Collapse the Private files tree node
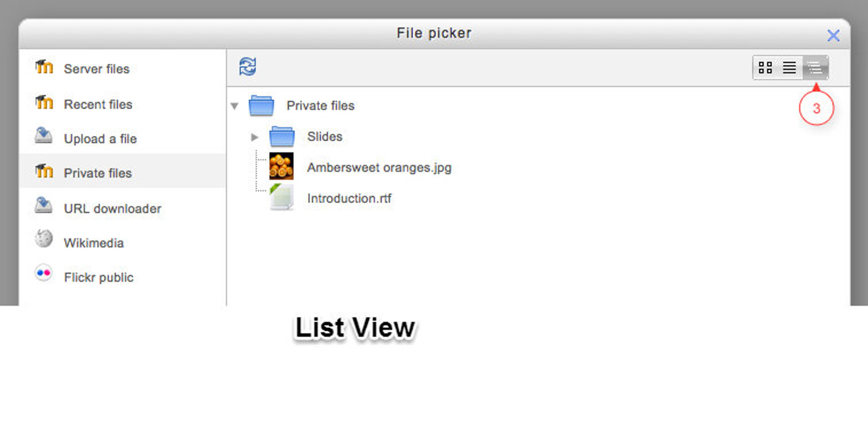 tap(234, 106)
